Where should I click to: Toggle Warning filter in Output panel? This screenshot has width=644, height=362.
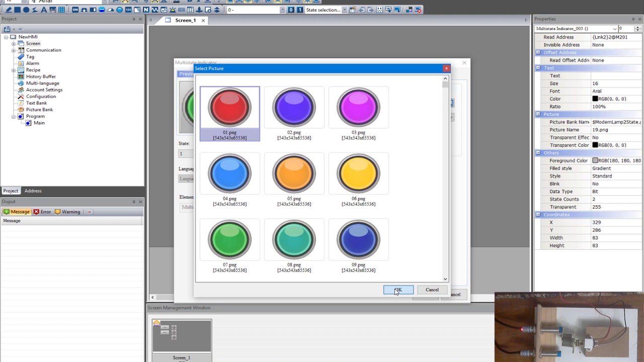67,212
